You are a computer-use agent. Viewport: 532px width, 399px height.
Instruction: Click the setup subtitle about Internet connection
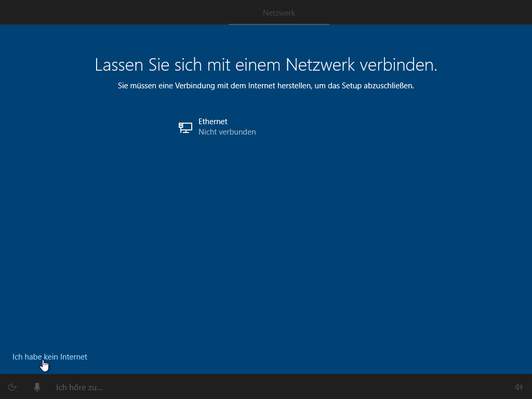266,86
